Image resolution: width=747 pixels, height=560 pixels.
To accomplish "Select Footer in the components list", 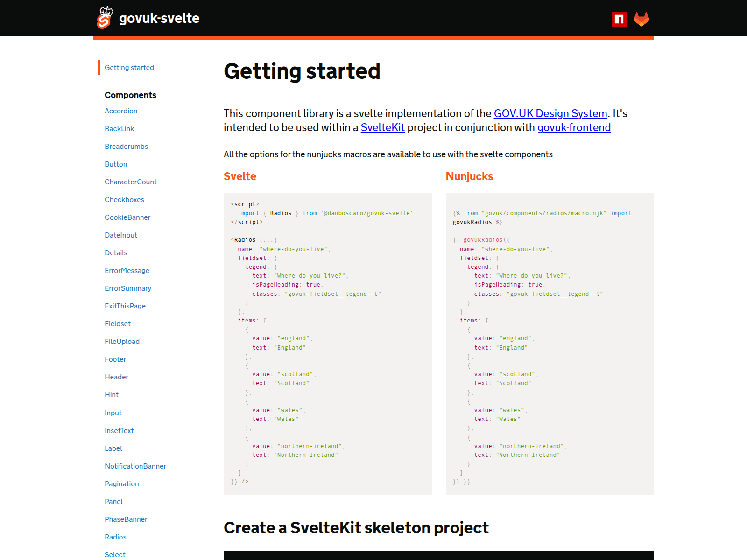I will coord(115,359).
